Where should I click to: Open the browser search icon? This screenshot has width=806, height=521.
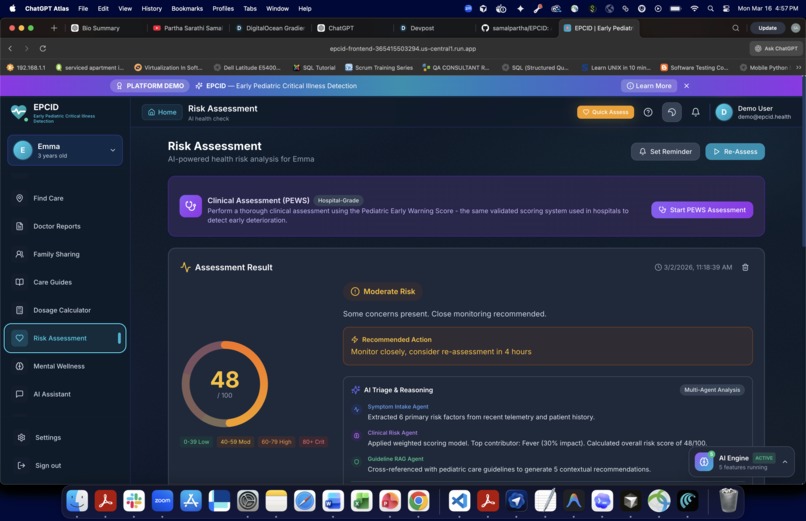pos(736,28)
